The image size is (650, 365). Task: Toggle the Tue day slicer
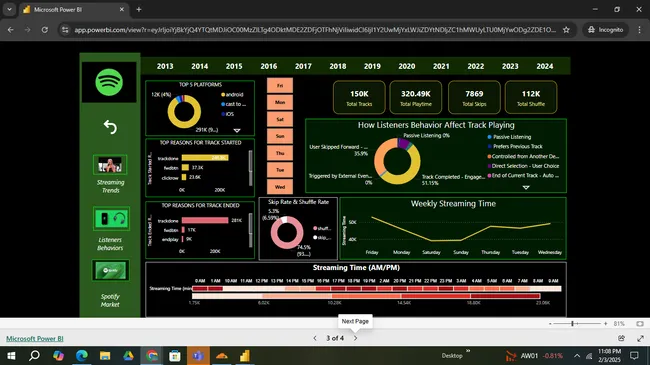pyautogui.click(x=280, y=170)
